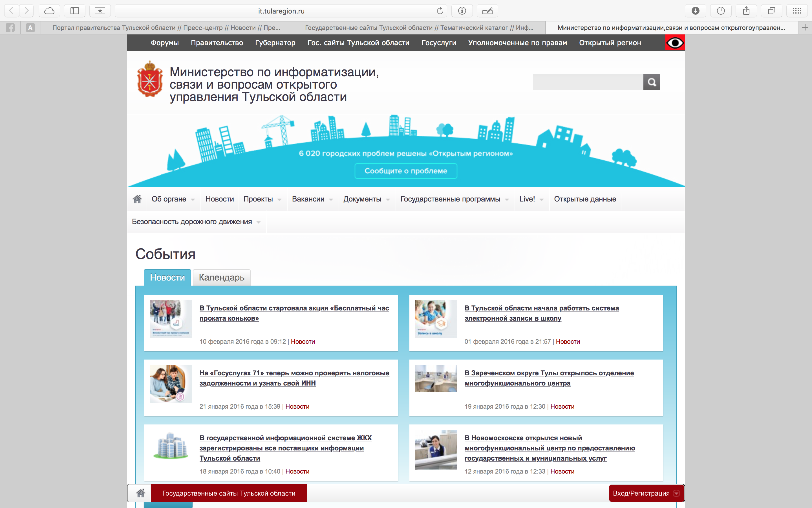Click the Safari address bar

click(x=281, y=11)
